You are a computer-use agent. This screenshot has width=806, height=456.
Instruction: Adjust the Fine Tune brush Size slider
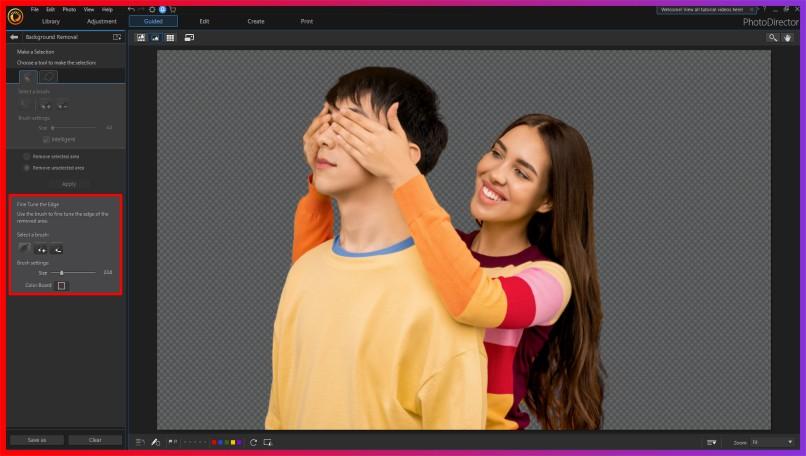point(62,272)
